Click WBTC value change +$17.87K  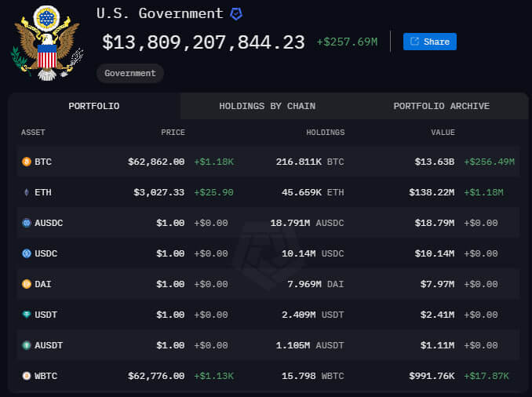click(486, 376)
